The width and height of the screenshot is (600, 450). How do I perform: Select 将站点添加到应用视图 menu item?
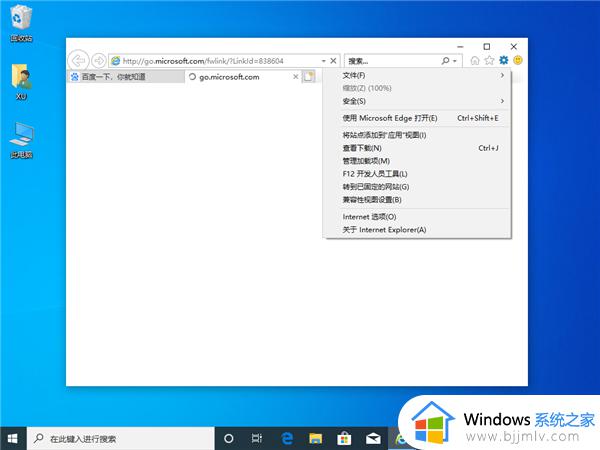(419, 135)
